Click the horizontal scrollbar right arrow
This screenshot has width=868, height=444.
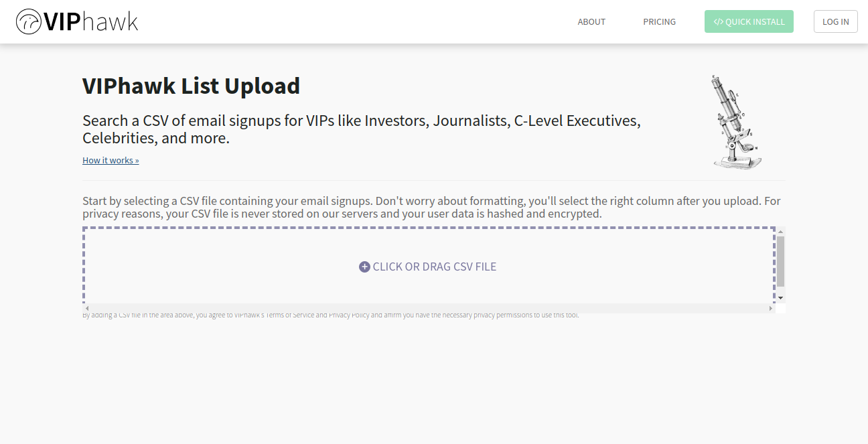coord(772,309)
